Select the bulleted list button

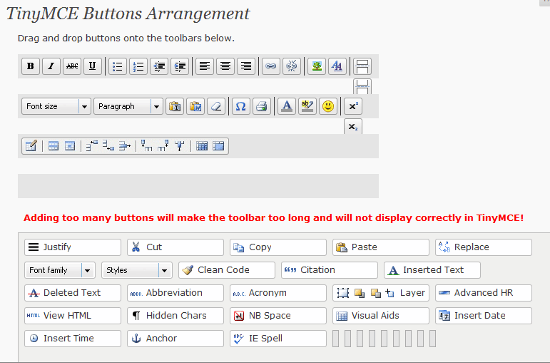click(x=118, y=66)
